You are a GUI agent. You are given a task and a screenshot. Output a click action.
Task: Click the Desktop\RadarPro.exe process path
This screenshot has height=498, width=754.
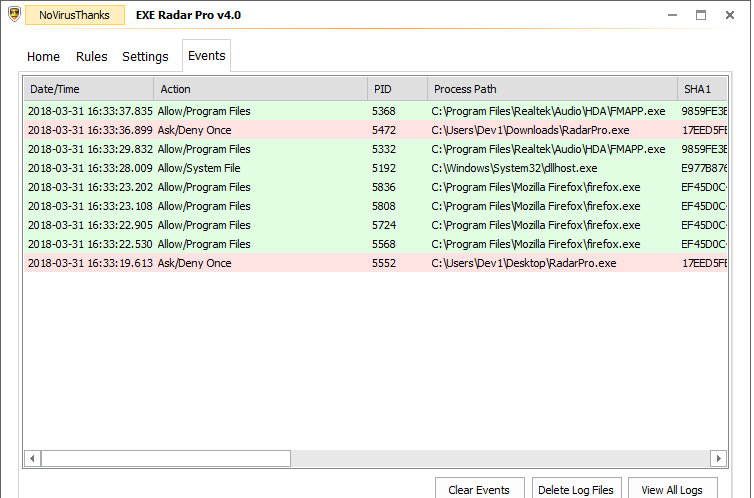524,263
